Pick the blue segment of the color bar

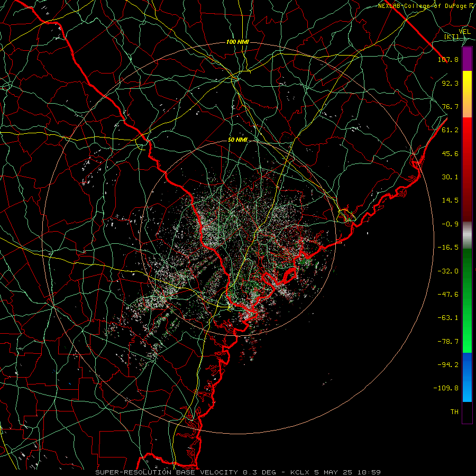click(467, 377)
